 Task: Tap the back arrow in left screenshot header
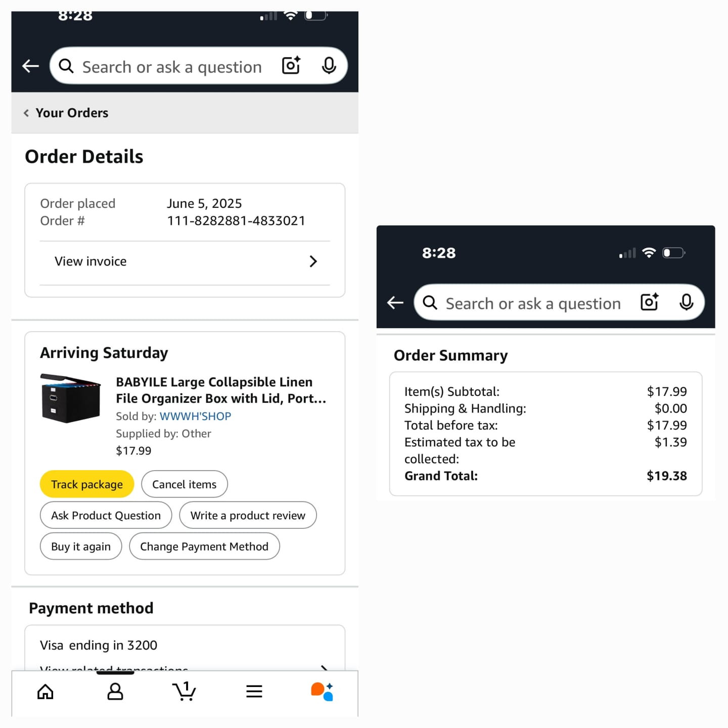pyautogui.click(x=30, y=66)
